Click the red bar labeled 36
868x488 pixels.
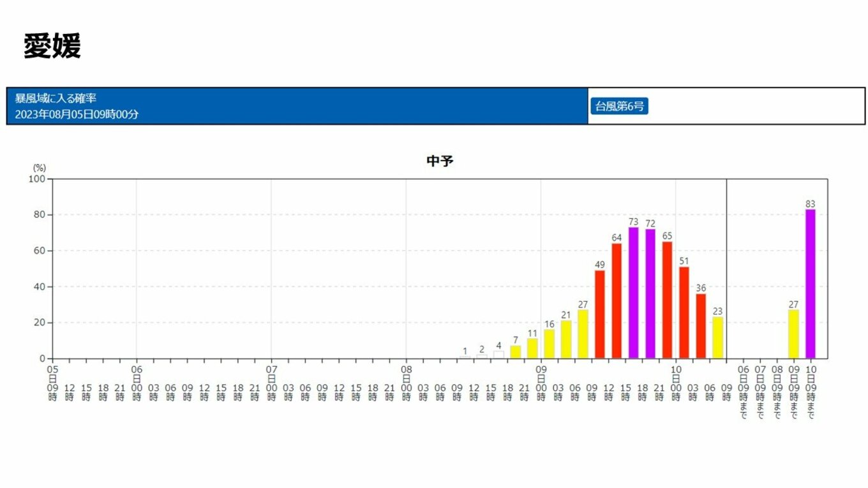tap(701, 326)
